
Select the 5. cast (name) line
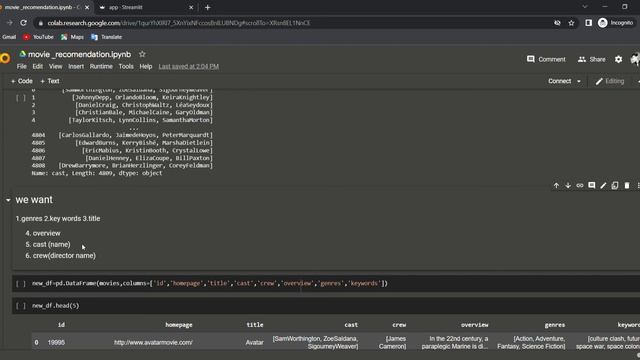click(x=48, y=244)
